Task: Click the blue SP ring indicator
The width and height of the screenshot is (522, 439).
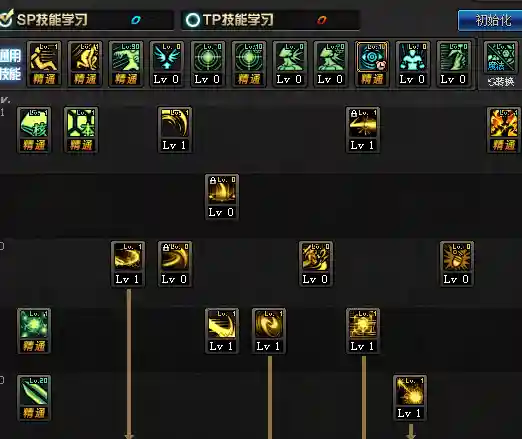Action: coord(136,20)
